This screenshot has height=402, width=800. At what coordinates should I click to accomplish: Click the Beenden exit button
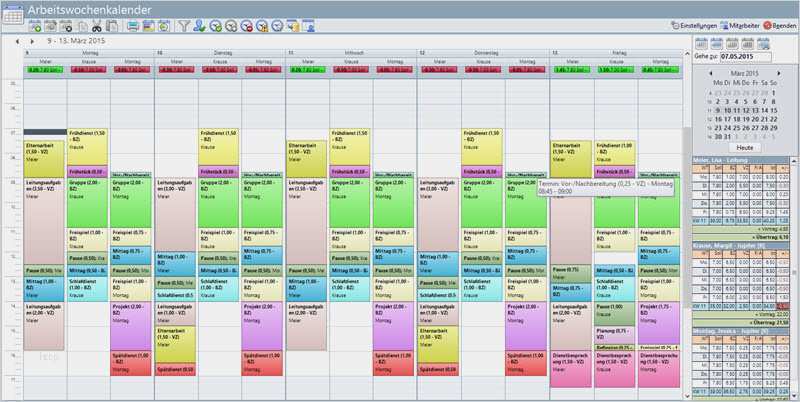tap(780, 26)
